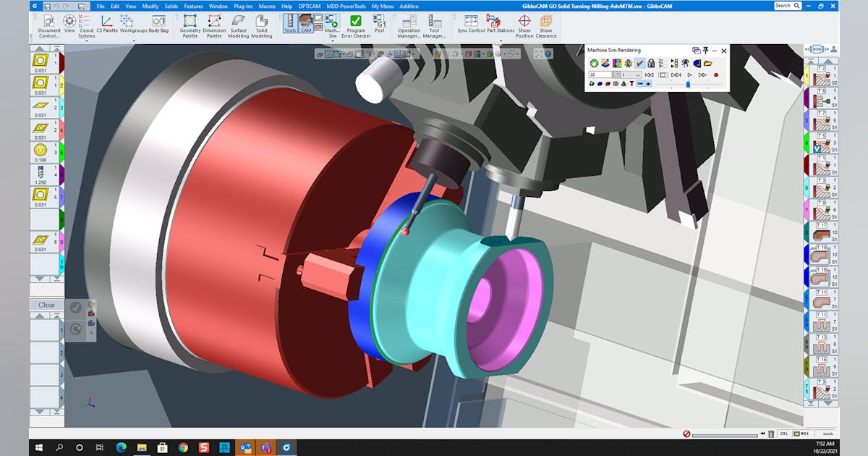Open the Mach Sim dropdown arrow
Viewport: 868px width, 456px height.
pyautogui.click(x=332, y=41)
